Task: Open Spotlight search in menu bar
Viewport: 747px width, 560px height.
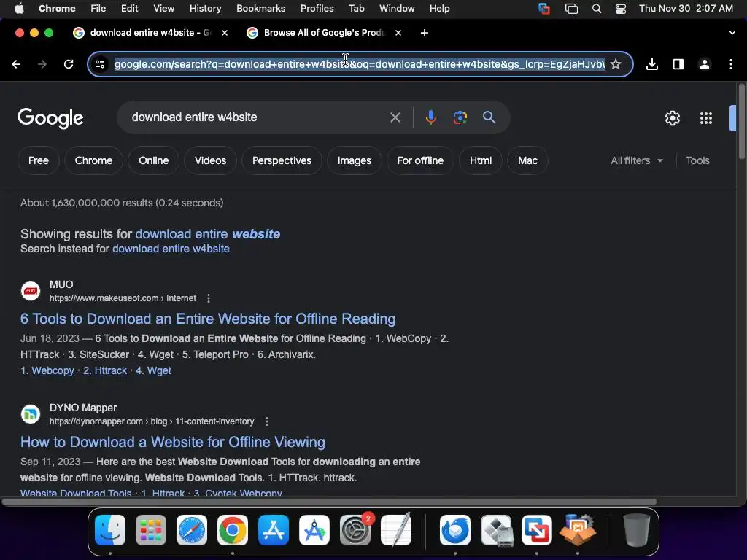Action: click(x=597, y=9)
